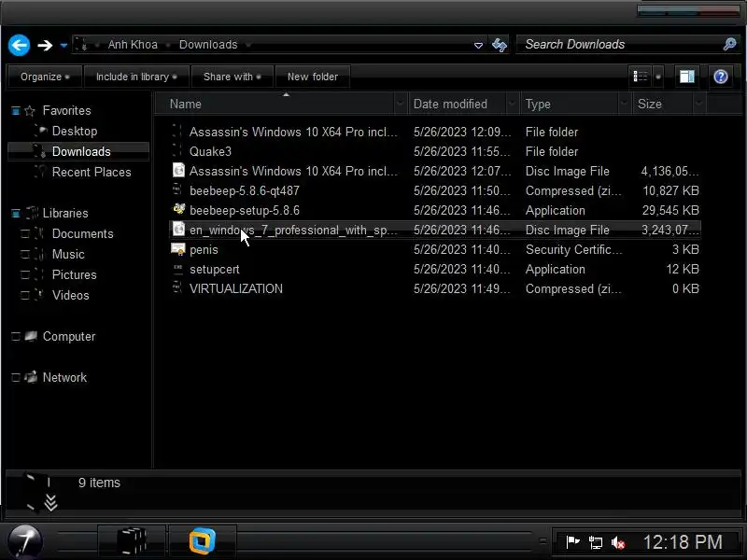Image resolution: width=747 pixels, height=560 pixels.
Task: Expand the Videos library
Action: (x=25, y=295)
